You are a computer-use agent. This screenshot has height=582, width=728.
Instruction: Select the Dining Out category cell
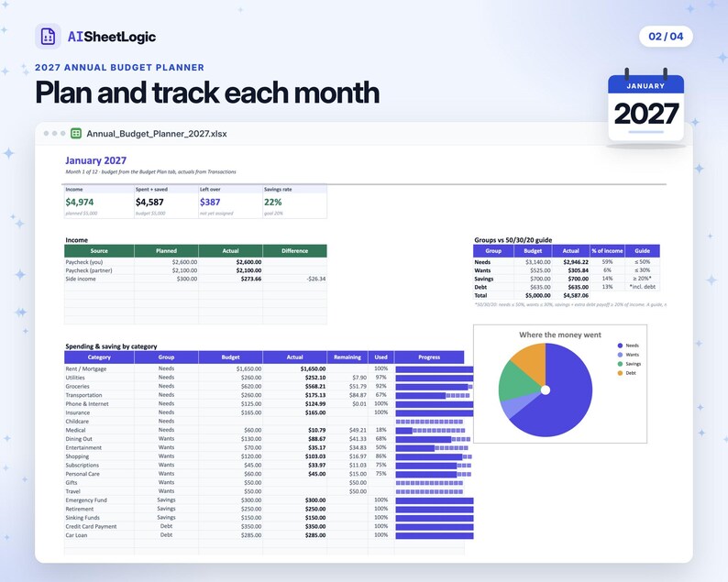99,439
